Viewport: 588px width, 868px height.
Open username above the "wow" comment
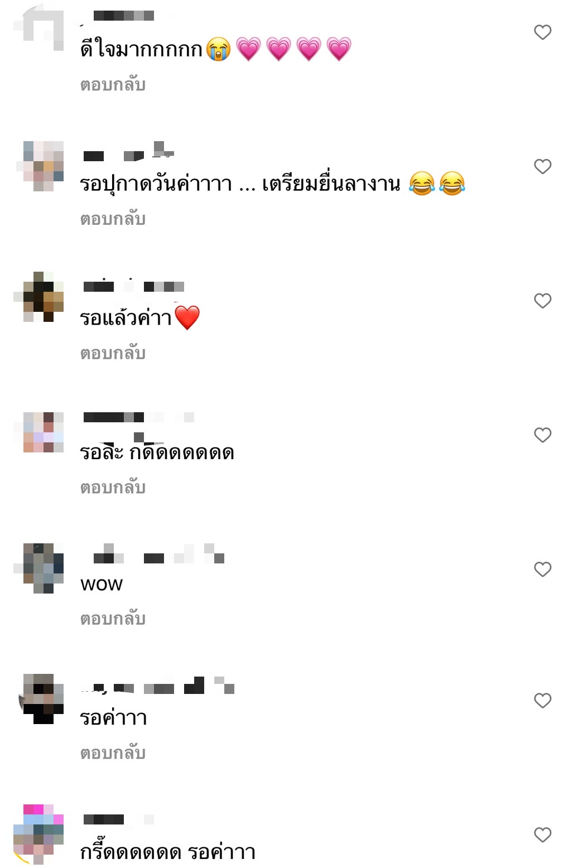pyautogui.click(x=159, y=554)
